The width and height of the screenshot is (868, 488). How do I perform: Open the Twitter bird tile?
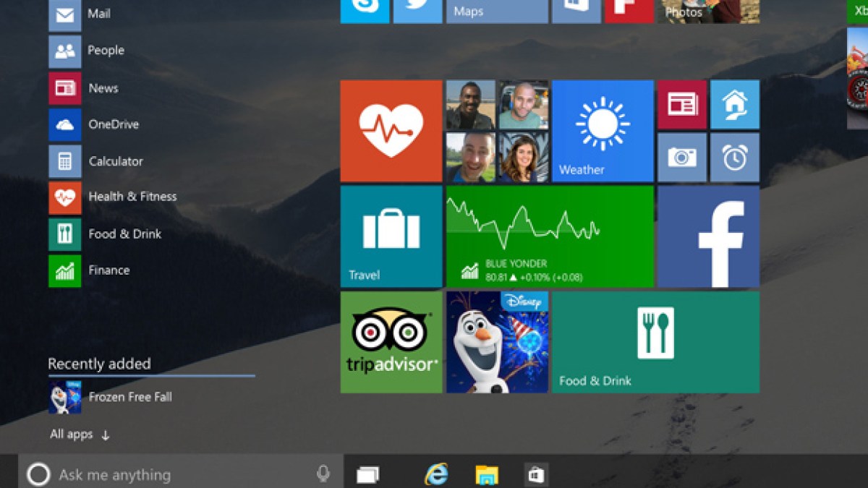[418, 12]
